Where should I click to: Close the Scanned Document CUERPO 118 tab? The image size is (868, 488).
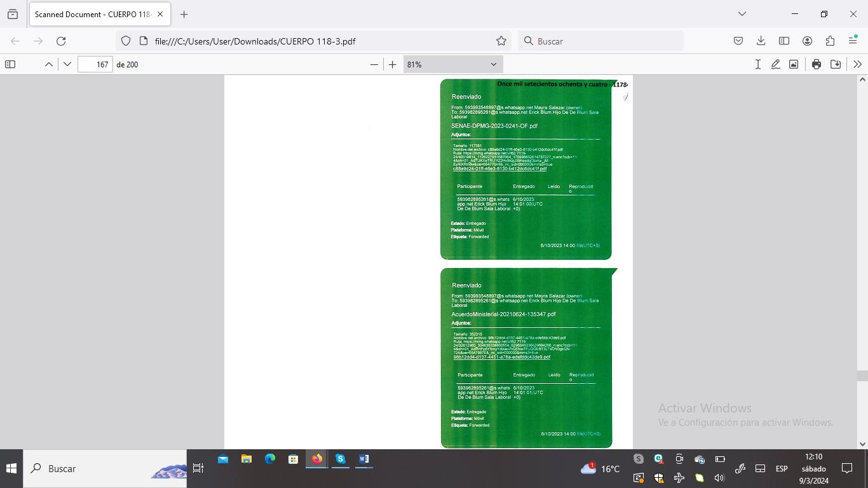pyautogui.click(x=160, y=14)
